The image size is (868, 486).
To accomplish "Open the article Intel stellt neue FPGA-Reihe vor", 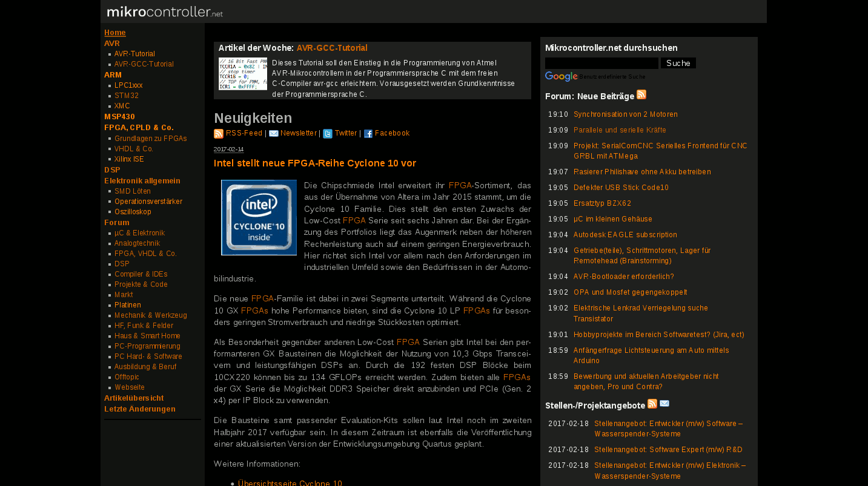I will (x=313, y=163).
